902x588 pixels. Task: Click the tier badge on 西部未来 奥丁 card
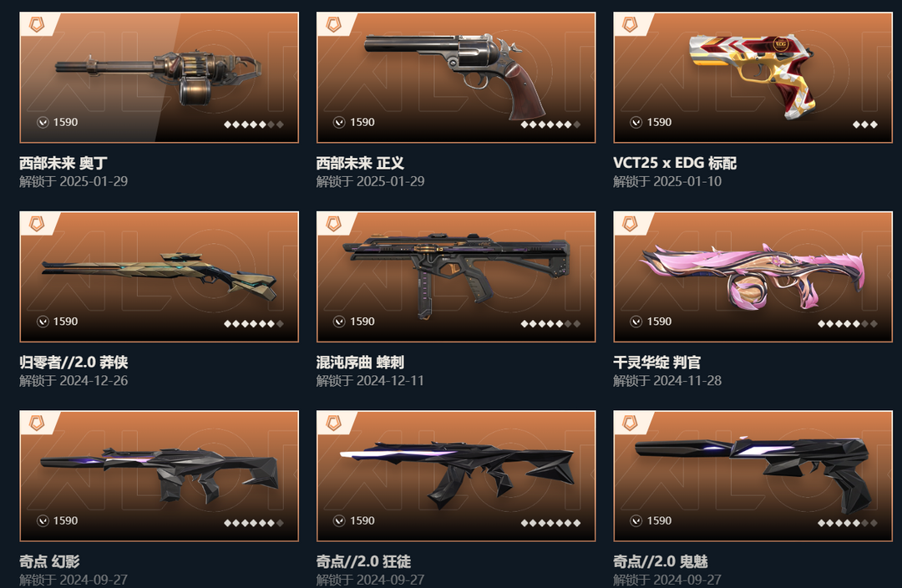(37, 24)
